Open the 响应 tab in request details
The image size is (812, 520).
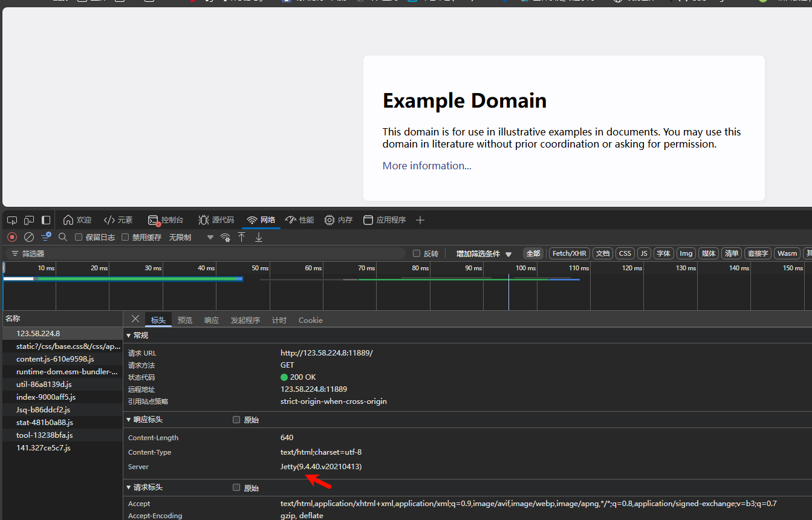point(212,320)
